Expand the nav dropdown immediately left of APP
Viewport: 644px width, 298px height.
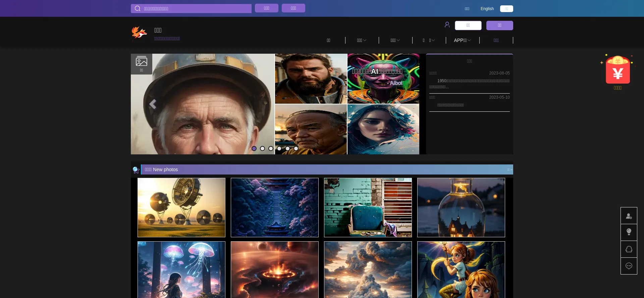429,40
